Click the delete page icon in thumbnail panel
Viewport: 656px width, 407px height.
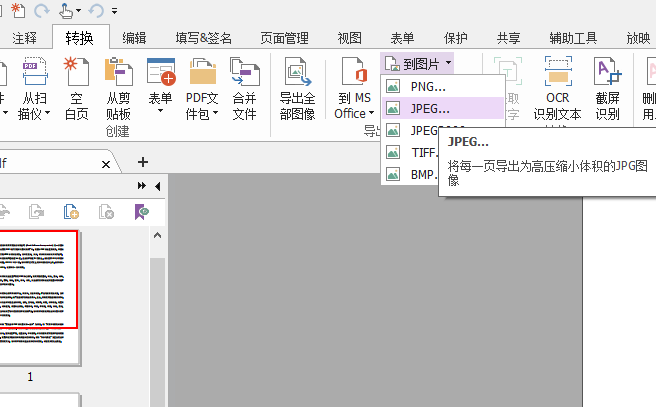coord(106,212)
